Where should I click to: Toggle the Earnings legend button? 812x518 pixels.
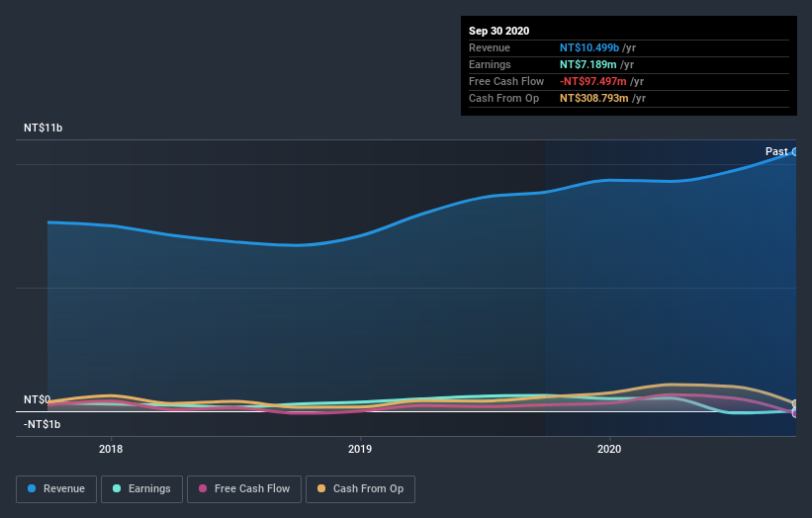pos(141,489)
